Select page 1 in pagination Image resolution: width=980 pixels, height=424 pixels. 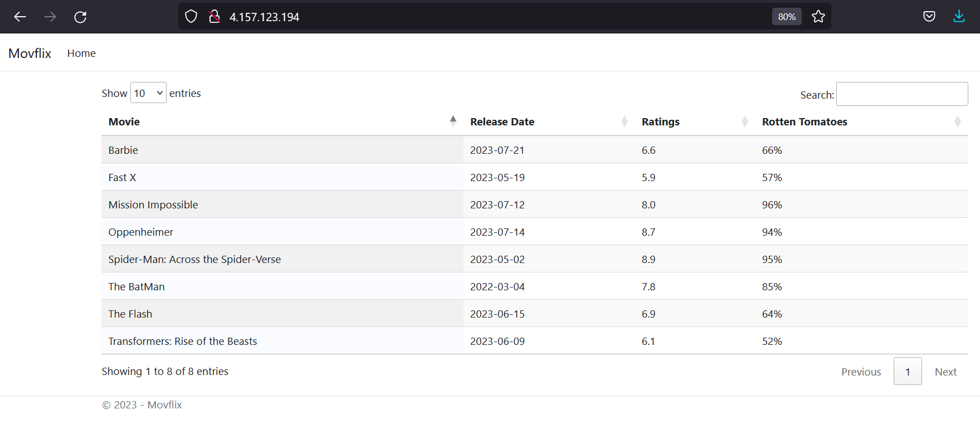click(908, 372)
